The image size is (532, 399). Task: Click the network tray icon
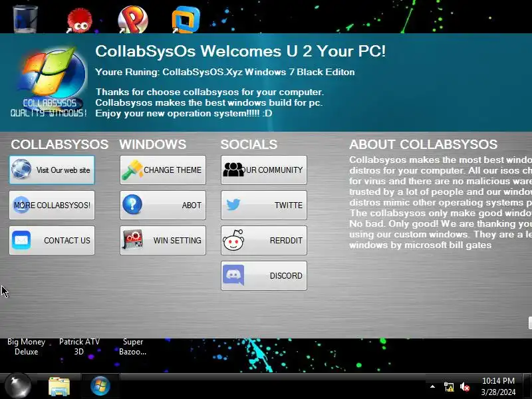449,386
